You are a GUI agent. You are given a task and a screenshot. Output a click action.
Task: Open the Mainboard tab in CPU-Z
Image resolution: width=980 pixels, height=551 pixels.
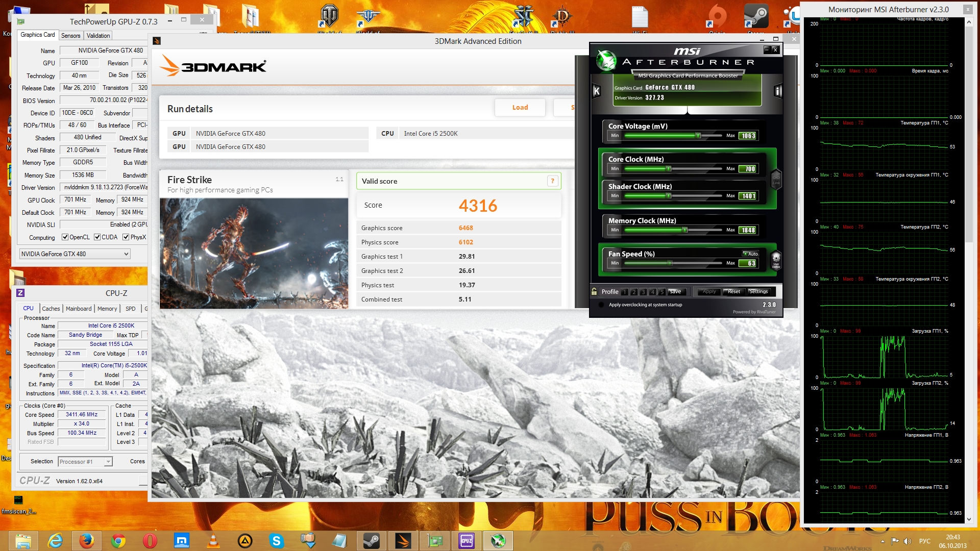[x=79, y=309]
